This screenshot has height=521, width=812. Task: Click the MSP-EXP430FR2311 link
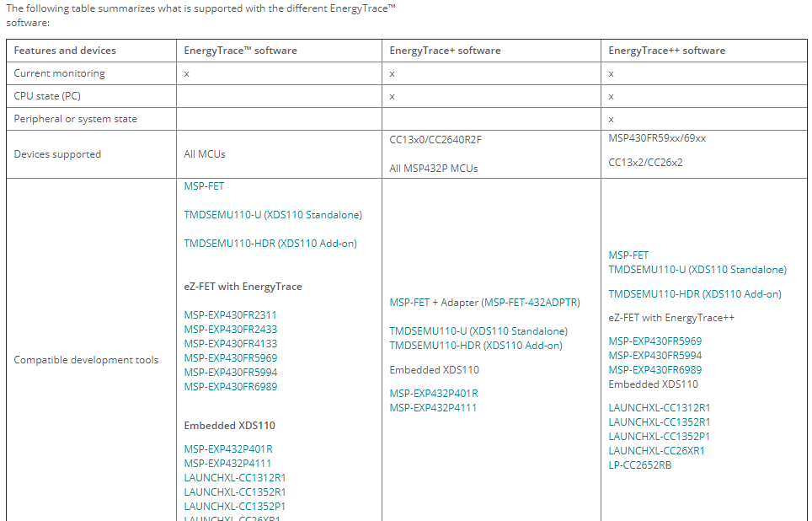[231, 315]
